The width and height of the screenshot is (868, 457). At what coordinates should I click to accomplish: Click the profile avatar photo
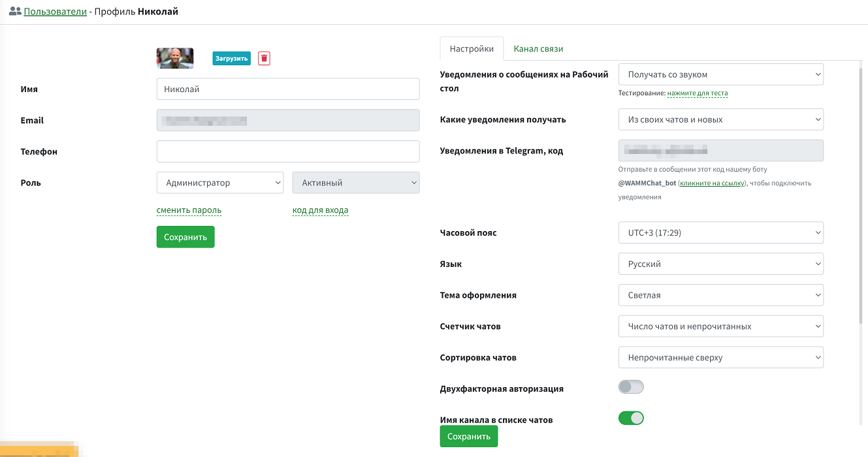[174, 58]
